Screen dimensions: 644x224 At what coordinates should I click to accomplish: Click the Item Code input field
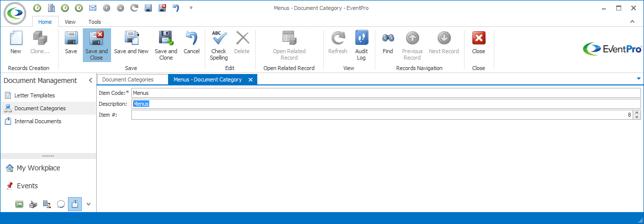click(x=386, y=93)
